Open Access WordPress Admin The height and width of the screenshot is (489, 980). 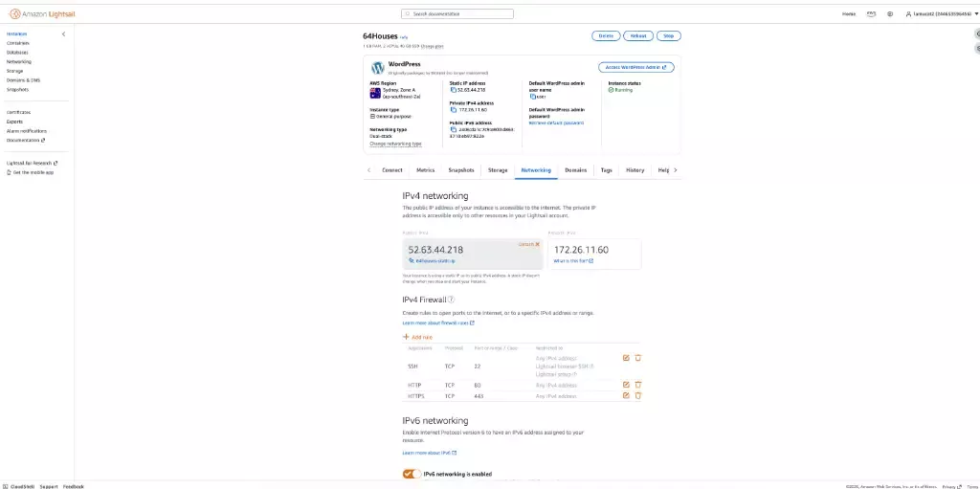635,67
